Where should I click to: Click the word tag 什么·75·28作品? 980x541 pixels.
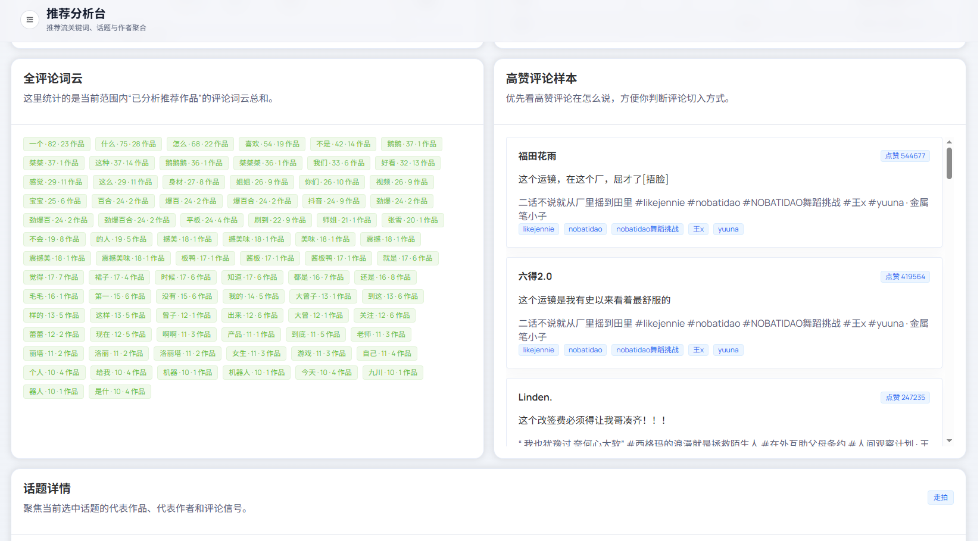click(x=128, y=144)
